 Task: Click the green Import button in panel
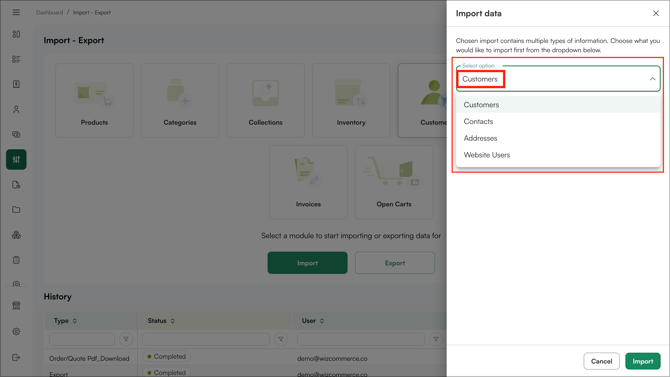click(x=643, y=361)
